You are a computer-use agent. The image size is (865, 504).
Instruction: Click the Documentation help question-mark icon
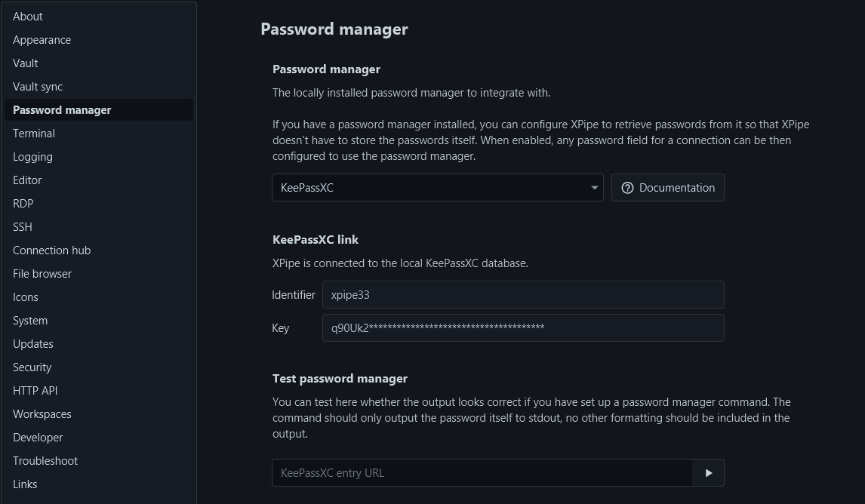(x=627, y=188)
